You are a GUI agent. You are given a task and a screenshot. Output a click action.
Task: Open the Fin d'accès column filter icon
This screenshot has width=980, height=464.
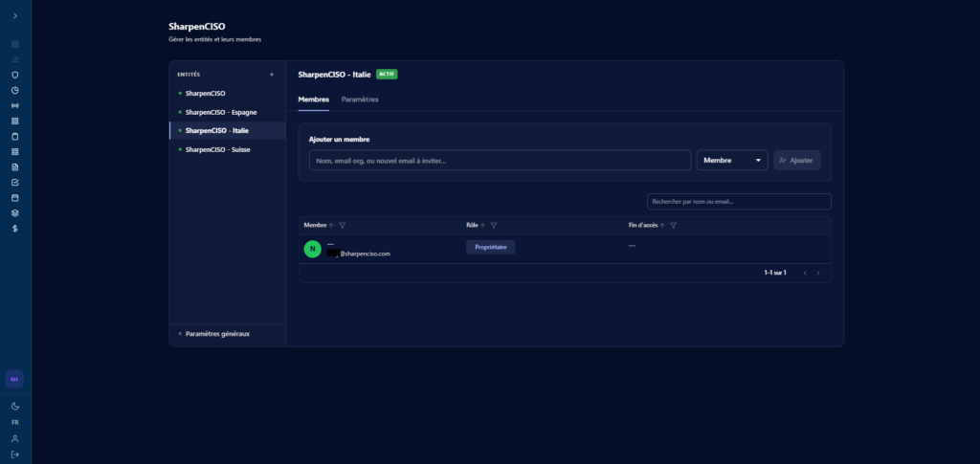pos(673,226)
